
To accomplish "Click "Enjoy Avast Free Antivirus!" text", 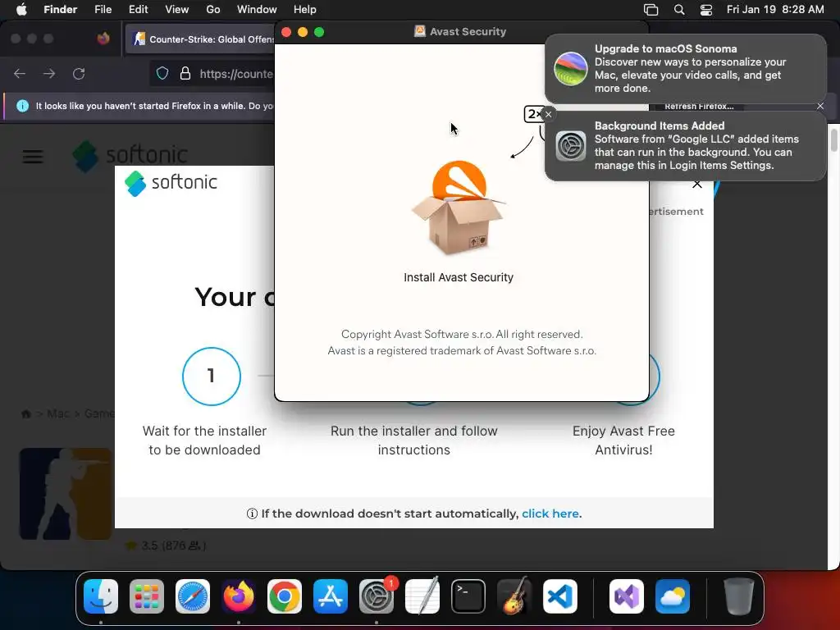I will point(623,441).
